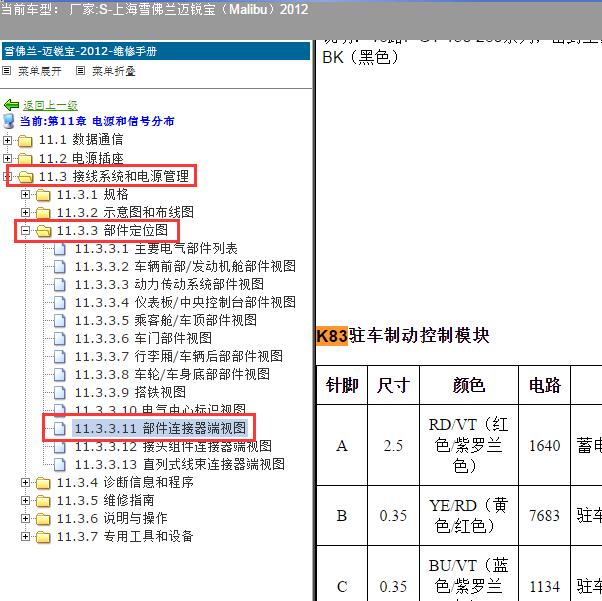Select 11.3.3 部件定位图 tree item

(x=112, y=230)
